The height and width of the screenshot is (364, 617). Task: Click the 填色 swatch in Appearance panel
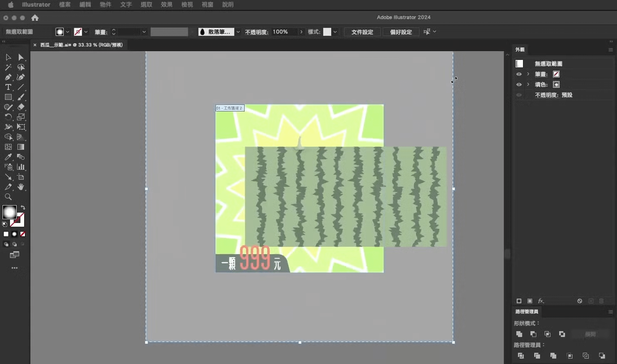click(x=556, y=84)
